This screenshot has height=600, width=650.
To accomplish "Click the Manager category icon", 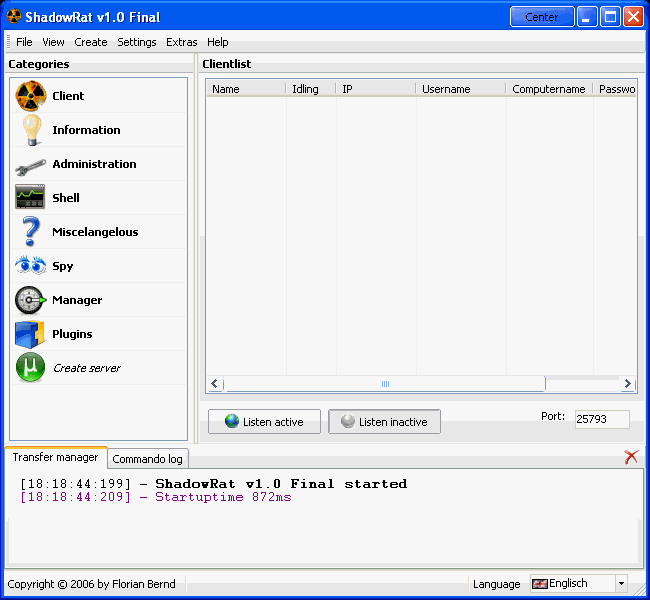I will coord(30,300).
